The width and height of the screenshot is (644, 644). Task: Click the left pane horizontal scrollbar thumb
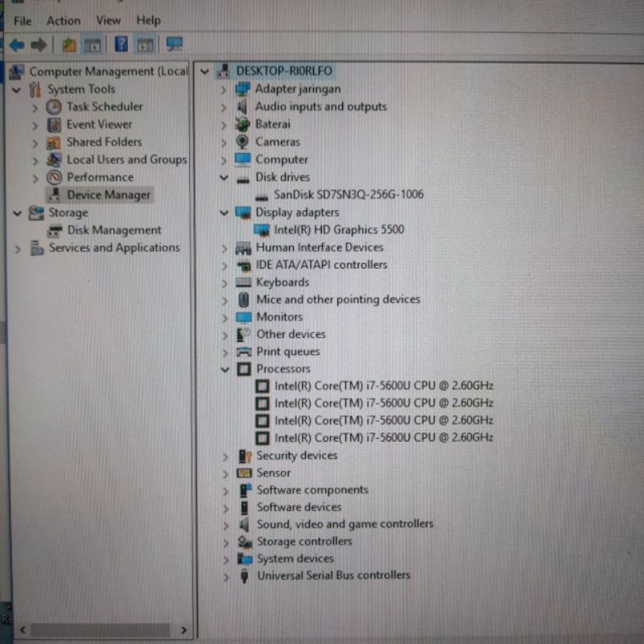(x=101, y=630)
